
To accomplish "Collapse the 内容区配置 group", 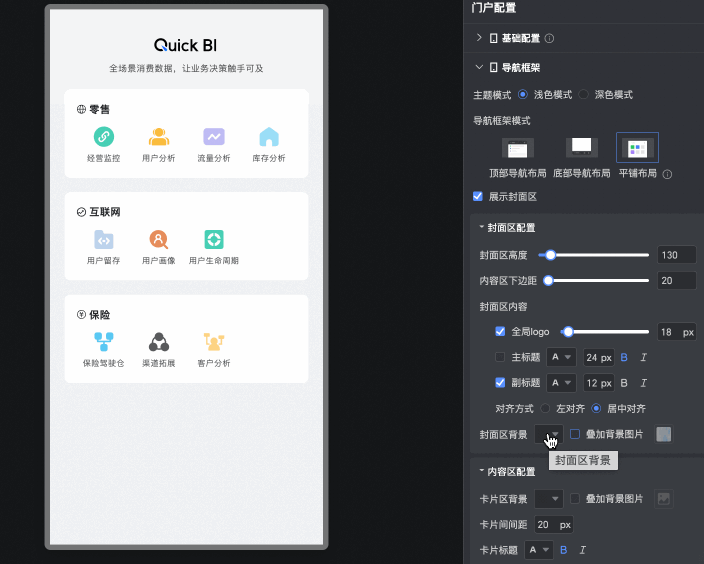I will click(x=482, y=471).
